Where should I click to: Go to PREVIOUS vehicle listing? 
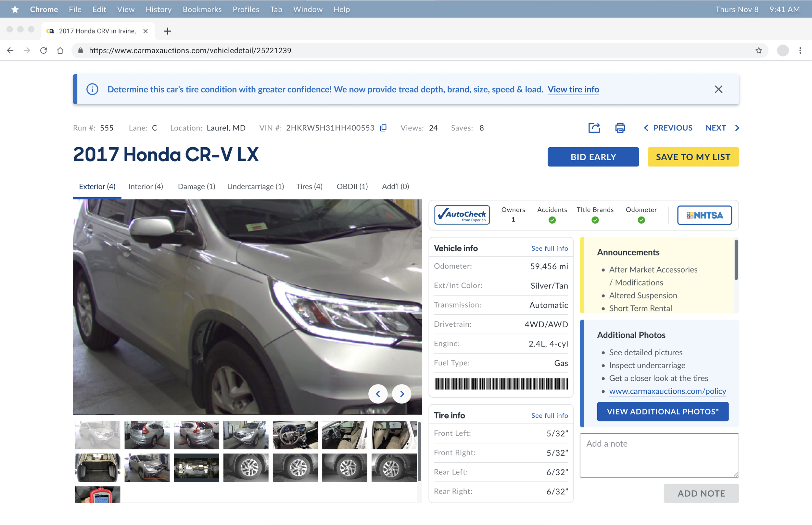click(668, 128)
